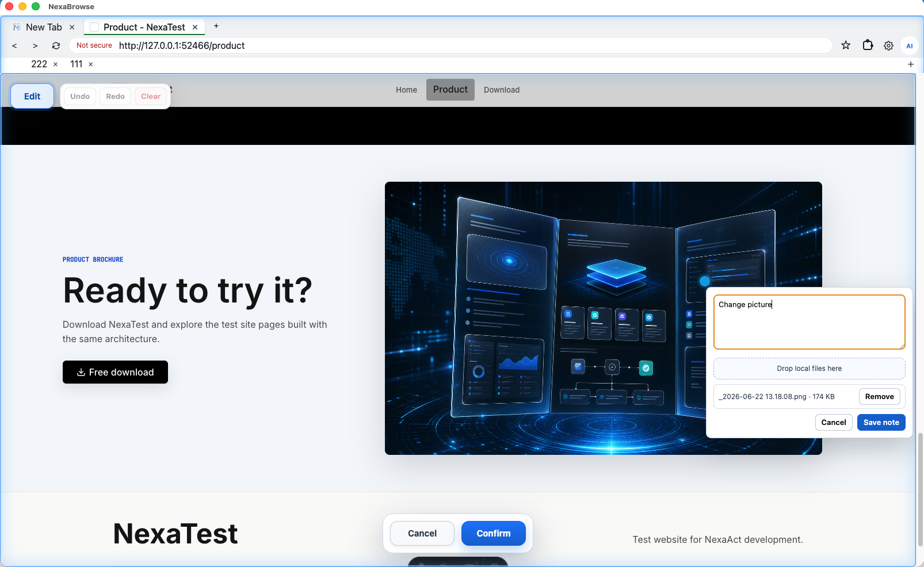
Task: Click the PRODUCT BROCHURE label
Action: [93, 260]
